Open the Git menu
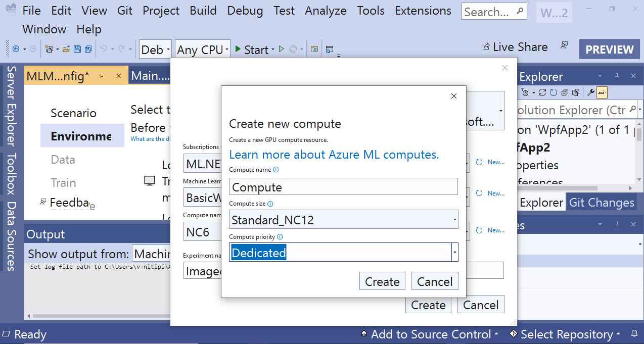The width and height of the screenshot is (644, 344). [125, 11]
